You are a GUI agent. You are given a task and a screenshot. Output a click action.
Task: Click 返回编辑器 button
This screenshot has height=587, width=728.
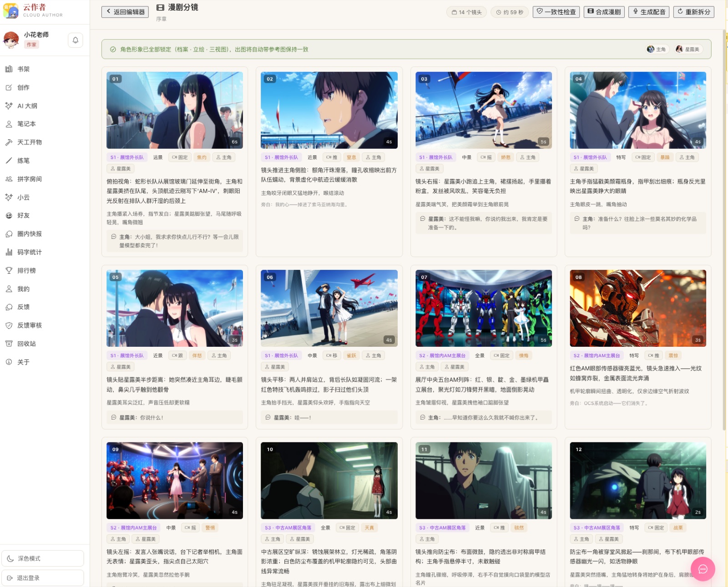pyautogui.click(x=125, y=12)
